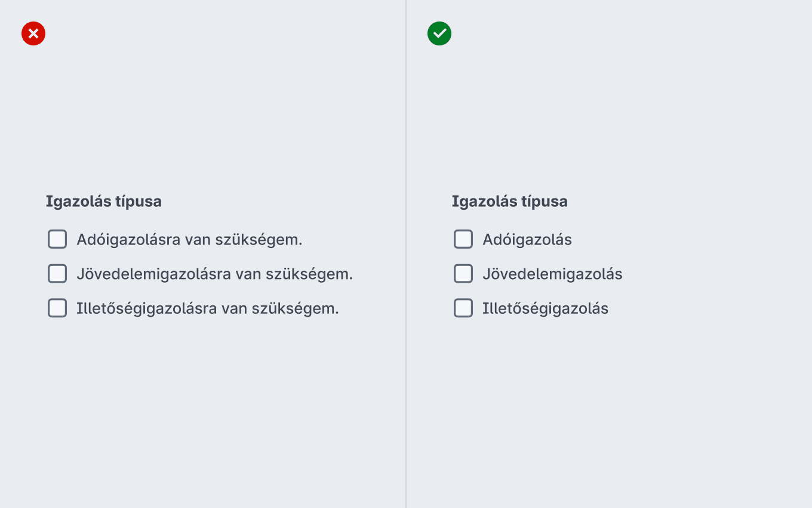Viewport: 812px width, 508px height.
Task: Click the vertical divider between the two examples
Action: (x=406, y=254)
